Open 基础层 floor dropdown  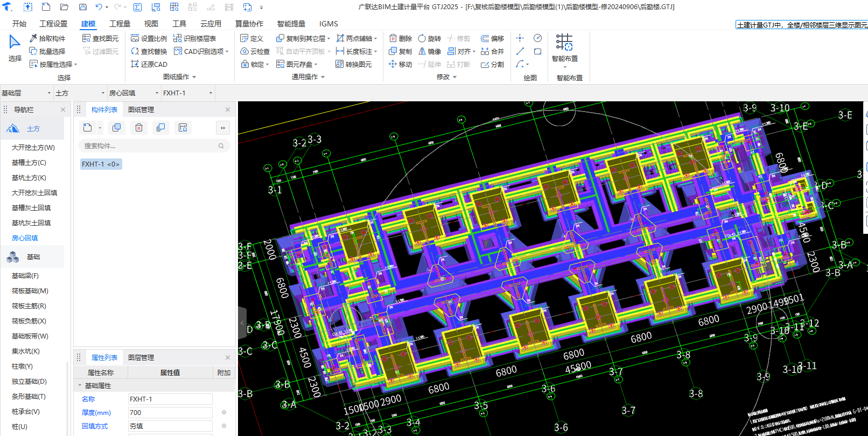tap(26, 93)
